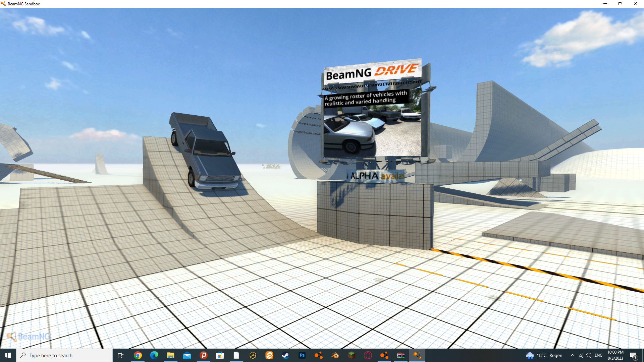The height and width of the screenshot is (362, 644).
Task: Open the Windows Start menu
Action: (8, 355)
